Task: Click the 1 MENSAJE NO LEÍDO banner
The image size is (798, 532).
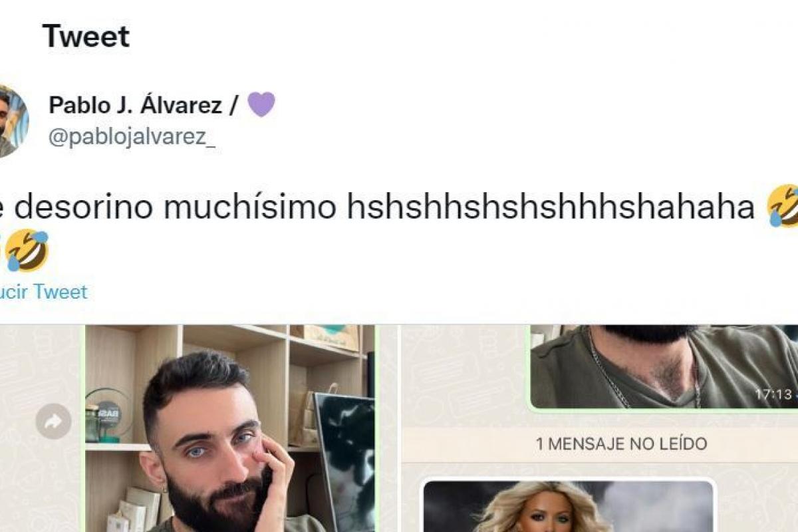Action: click(622, 444)
